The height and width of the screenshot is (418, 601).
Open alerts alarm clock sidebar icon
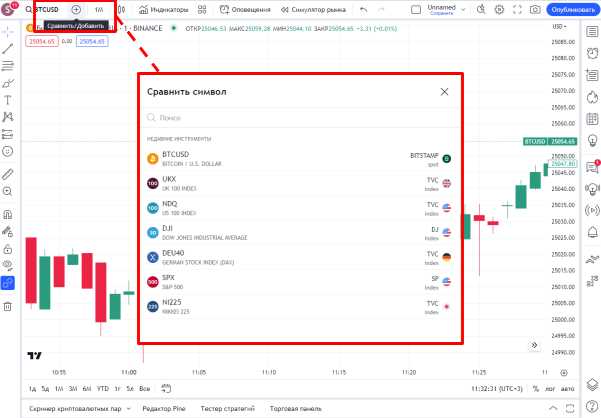click(592, 53)
